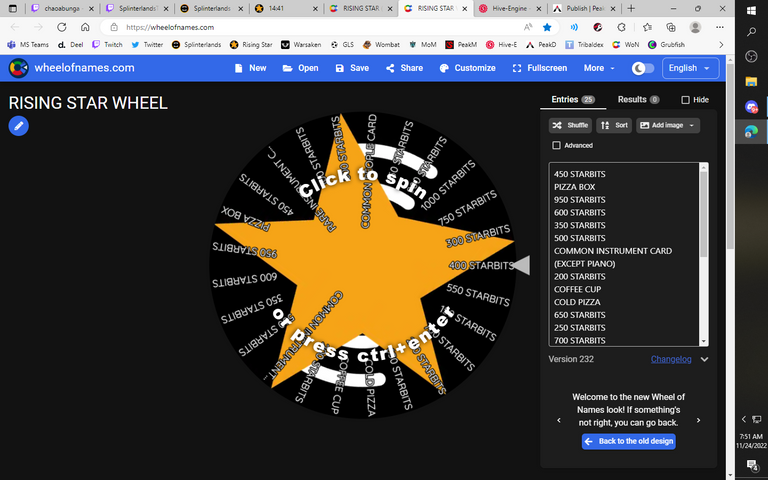
Task: Click the COFFEE CUP entry line
Action: tap(577, 289)
